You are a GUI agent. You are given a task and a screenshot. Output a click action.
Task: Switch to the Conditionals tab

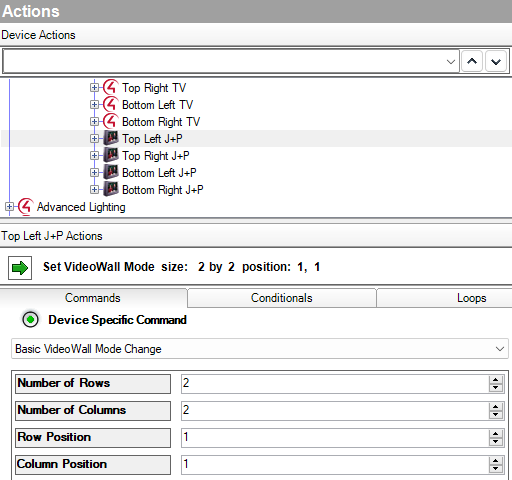282,298
